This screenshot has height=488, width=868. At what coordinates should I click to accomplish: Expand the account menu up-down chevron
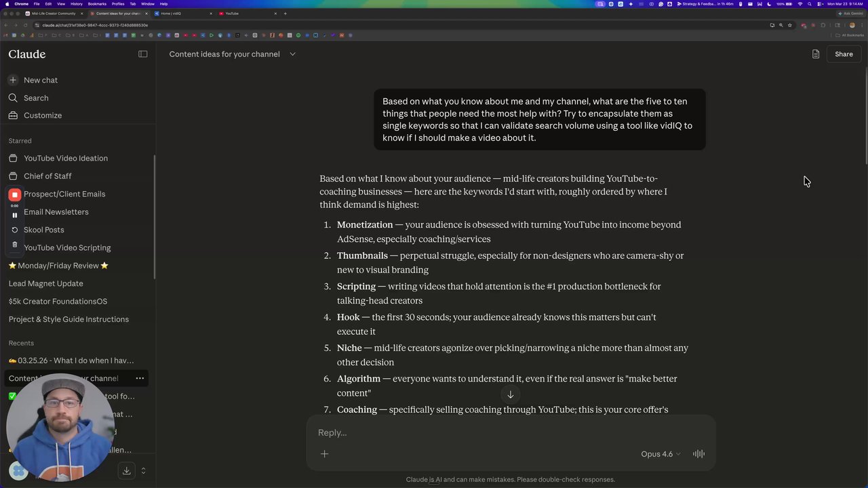click(x=143, y=470)
